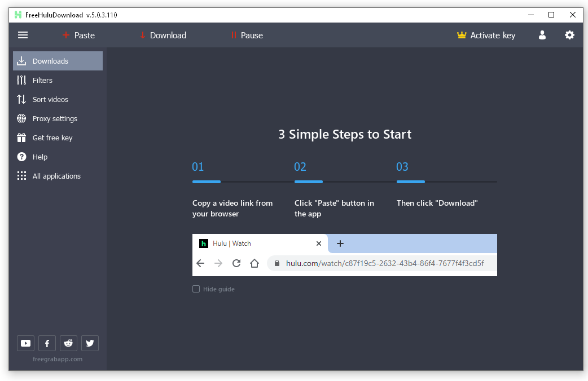Click the Download toolbar button
The height and width of the screenshot is (381, 588).
pyautogui.click(x=163, y=35)
